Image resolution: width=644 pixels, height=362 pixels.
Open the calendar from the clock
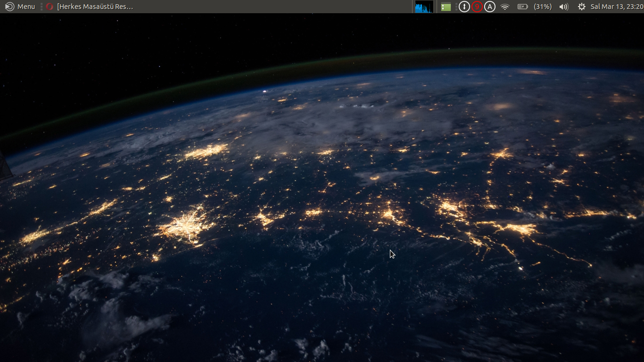pos(616,7)
